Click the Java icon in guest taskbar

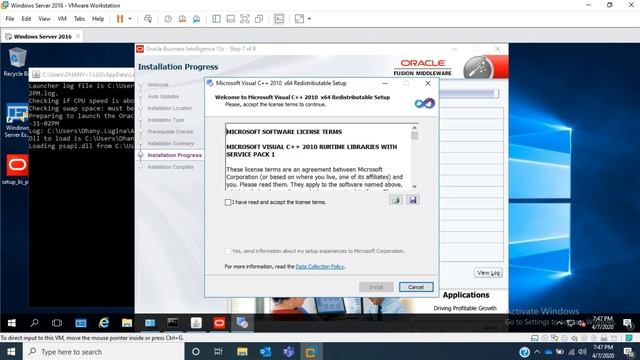pos(196,323)
